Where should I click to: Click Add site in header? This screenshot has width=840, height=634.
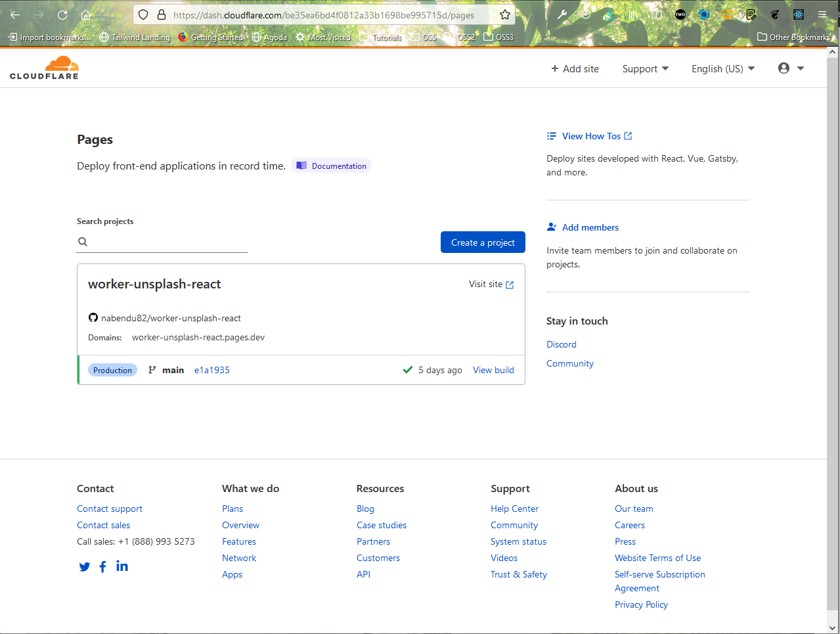coord(575,69)
